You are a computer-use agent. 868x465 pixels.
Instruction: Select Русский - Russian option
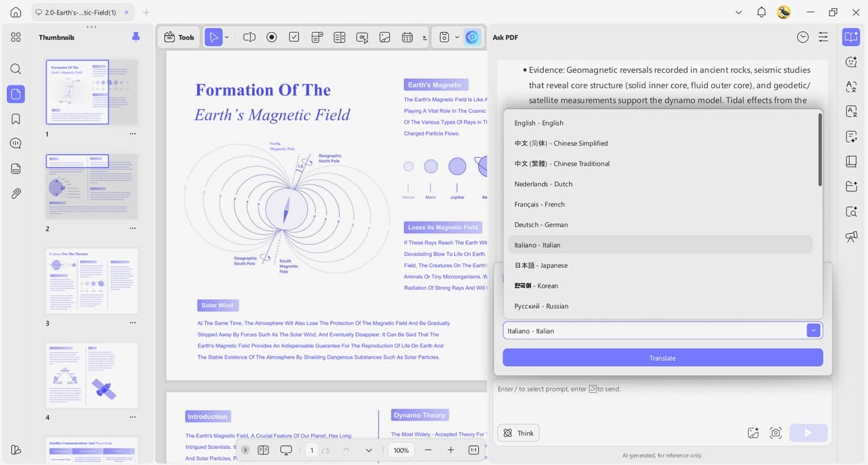coord(660,306)
